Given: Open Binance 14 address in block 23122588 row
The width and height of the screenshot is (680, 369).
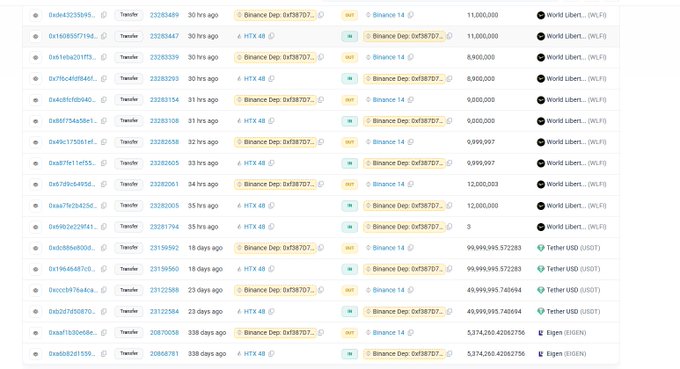Looking at the screenshot, I should [x=388, y=290].
